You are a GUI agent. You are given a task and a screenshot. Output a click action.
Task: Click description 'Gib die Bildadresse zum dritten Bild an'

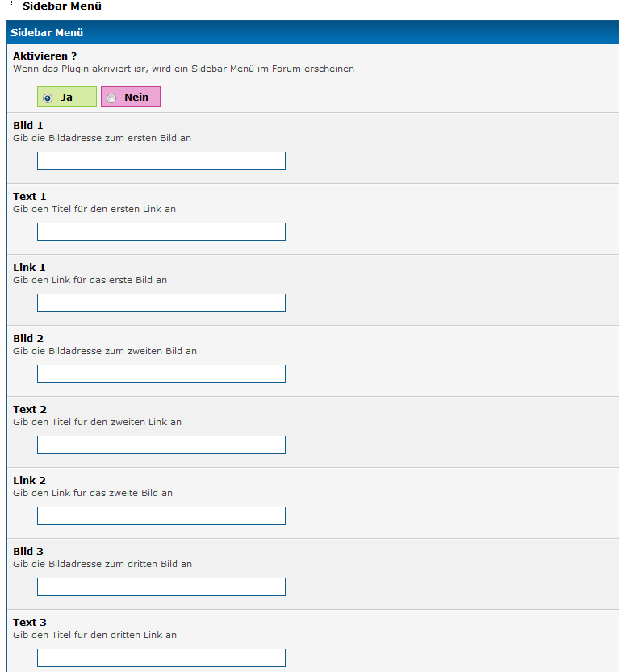102,564
